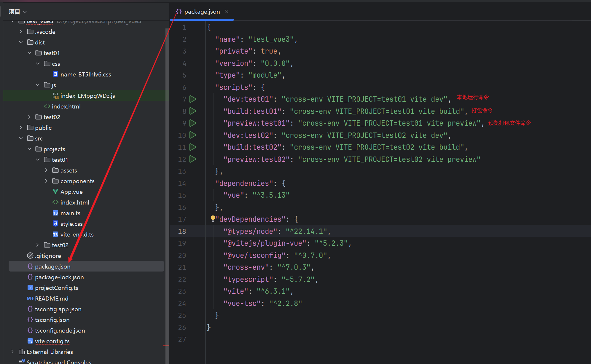The height and width of the screenshot is (364, 591).
Task: Click run icon beside dev:test02 line
Action: click(193, 135)
